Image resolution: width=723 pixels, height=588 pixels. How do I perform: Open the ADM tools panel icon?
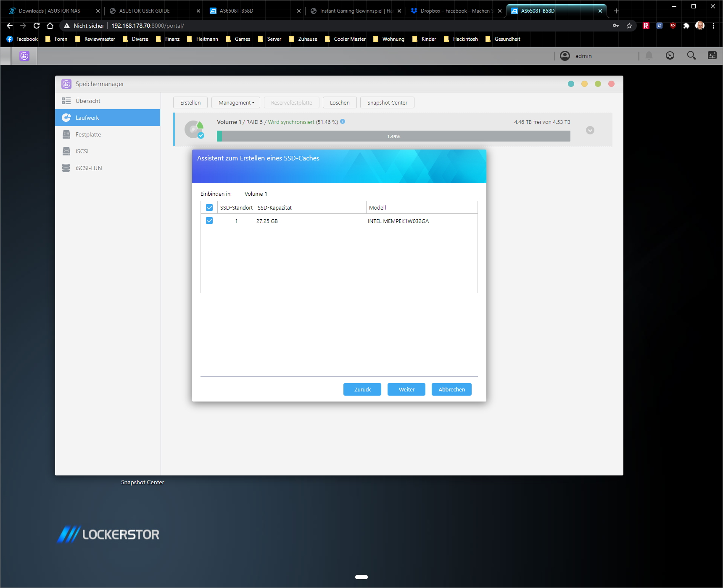712,55
